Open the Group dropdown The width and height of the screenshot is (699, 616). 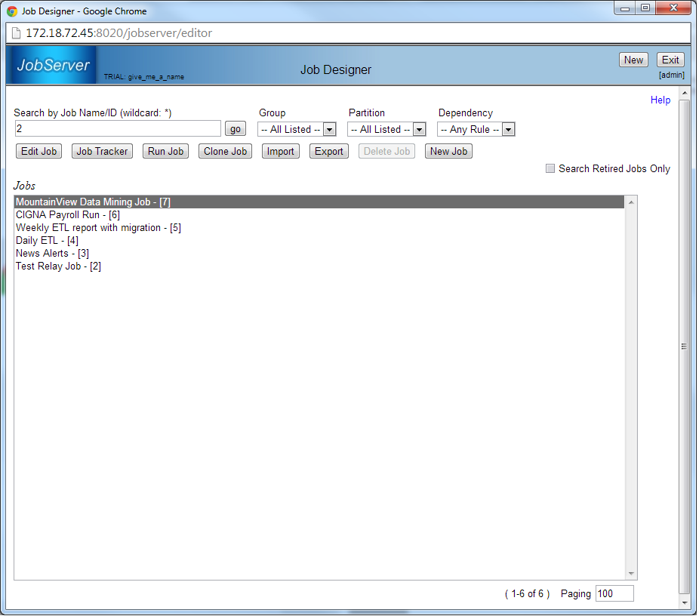pyautogui.click(x=297, y=130)
